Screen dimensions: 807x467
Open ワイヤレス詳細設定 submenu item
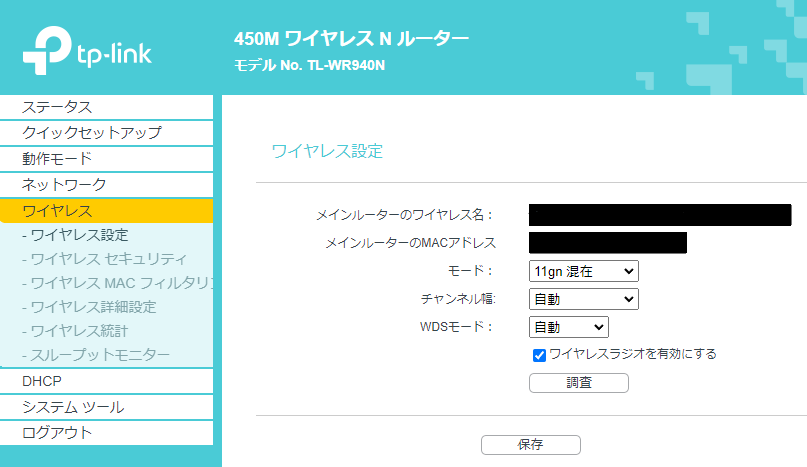tap(89, 307)
